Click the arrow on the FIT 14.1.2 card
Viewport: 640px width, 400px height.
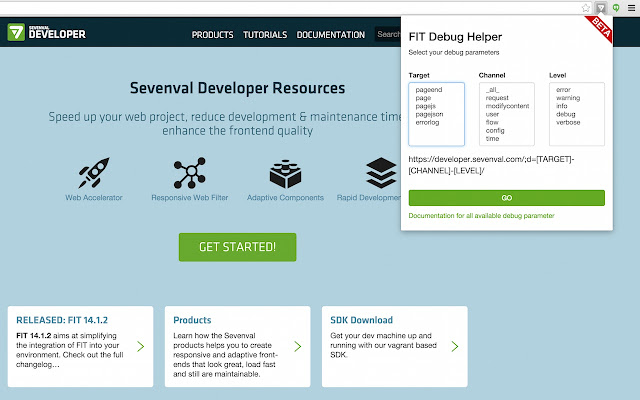tap(140, 347)
